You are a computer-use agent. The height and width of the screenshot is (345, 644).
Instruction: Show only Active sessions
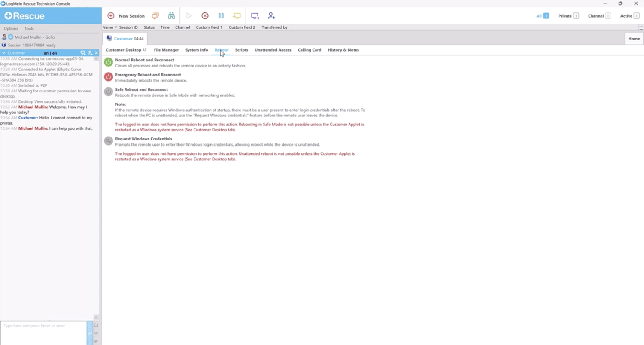tap(629, 16)
